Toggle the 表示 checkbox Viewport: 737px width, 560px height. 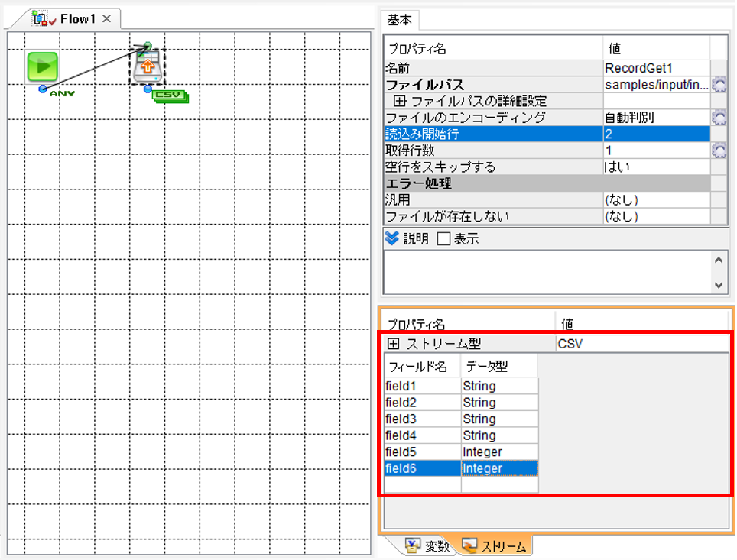point(443,238)
